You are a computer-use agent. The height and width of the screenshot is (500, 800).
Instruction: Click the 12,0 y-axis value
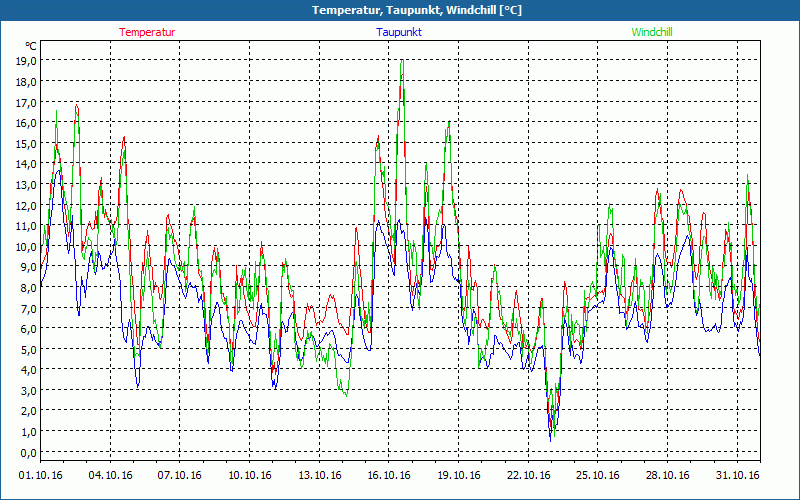coord(26,205)
